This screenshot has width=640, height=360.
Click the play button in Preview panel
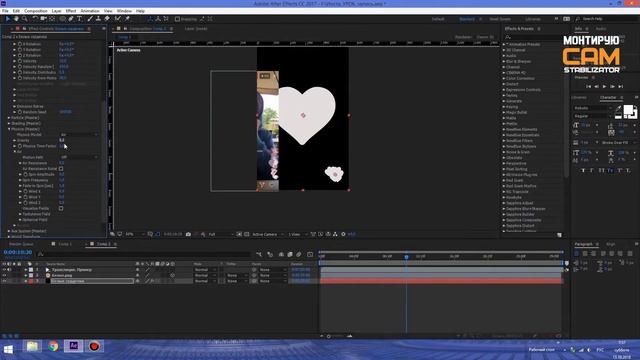[604, 87]
